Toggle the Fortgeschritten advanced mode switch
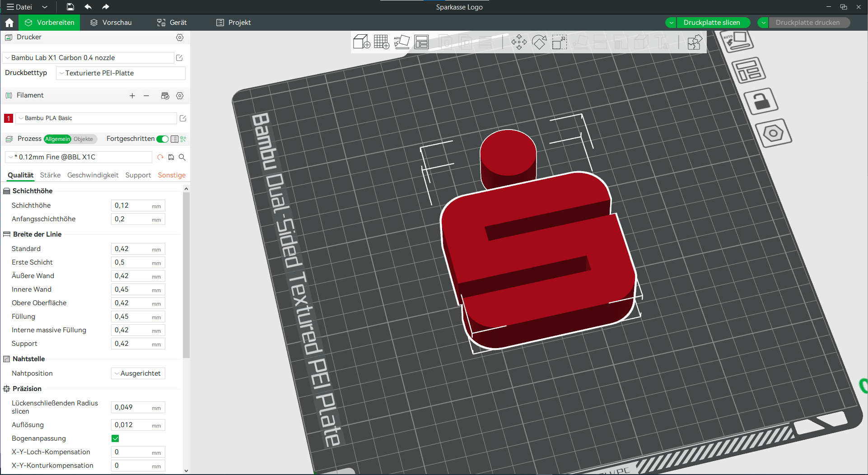This screenshot has height=475, width=868. tap(163, 139)
